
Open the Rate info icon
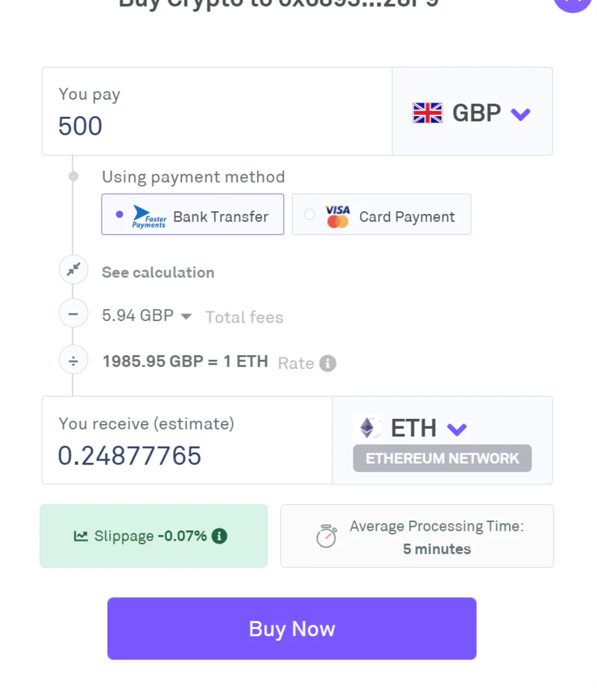point(328,363)
